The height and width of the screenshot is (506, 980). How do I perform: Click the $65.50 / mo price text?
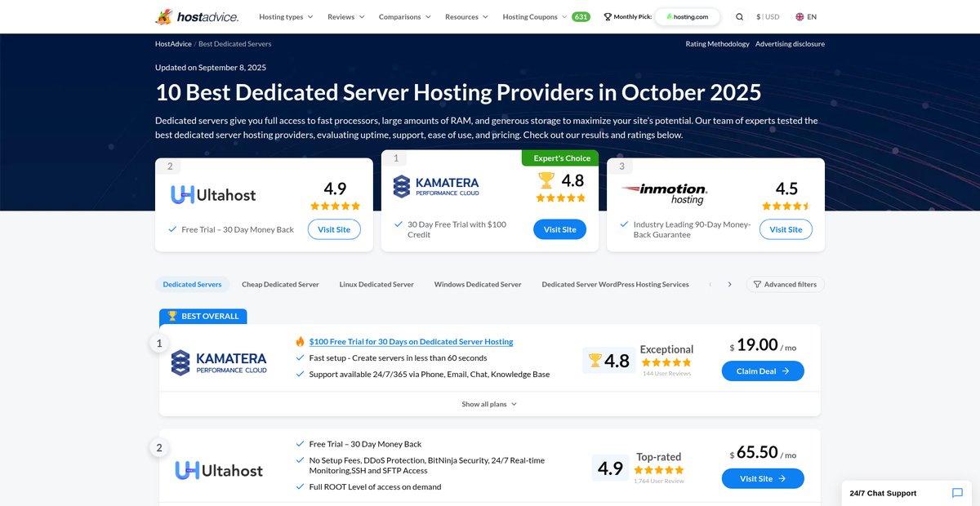(763, 452)
